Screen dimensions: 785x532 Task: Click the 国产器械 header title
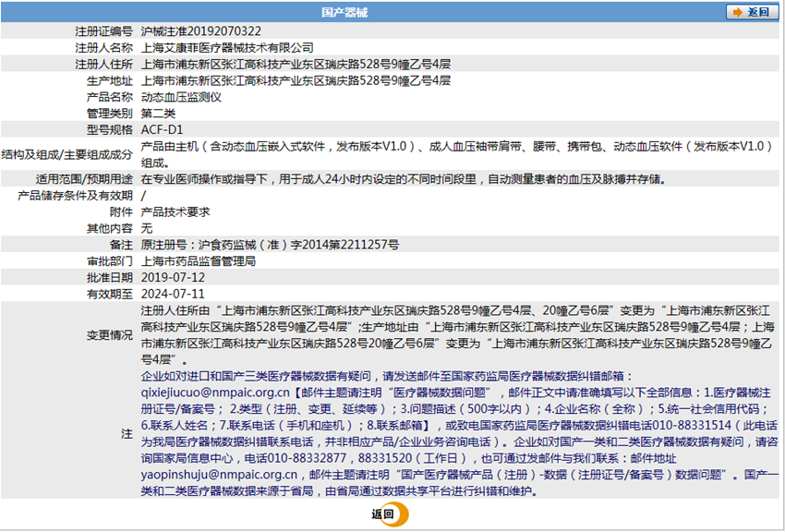point(344,12)
